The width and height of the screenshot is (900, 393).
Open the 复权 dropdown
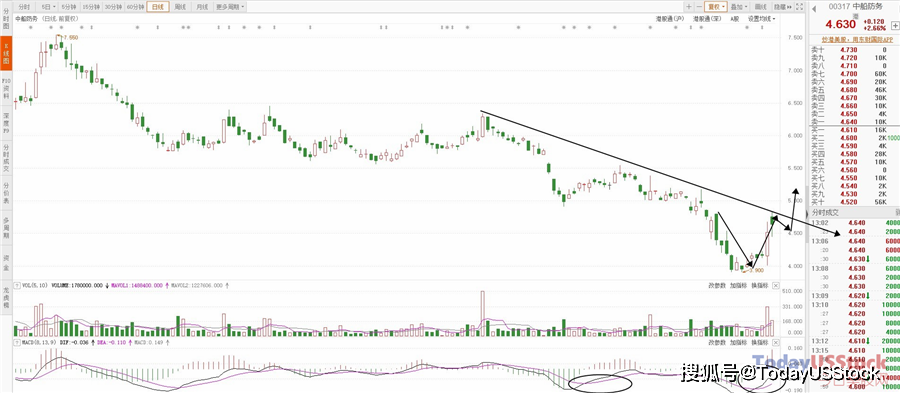716,7
